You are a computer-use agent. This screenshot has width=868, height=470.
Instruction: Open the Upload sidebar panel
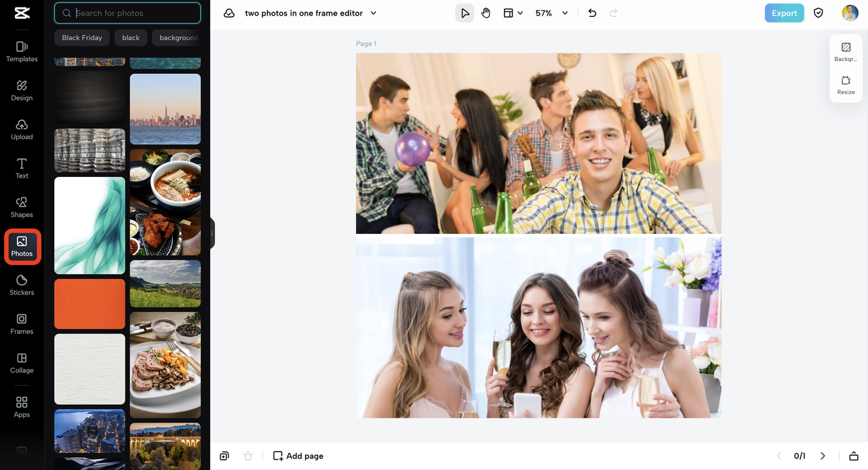22,130
